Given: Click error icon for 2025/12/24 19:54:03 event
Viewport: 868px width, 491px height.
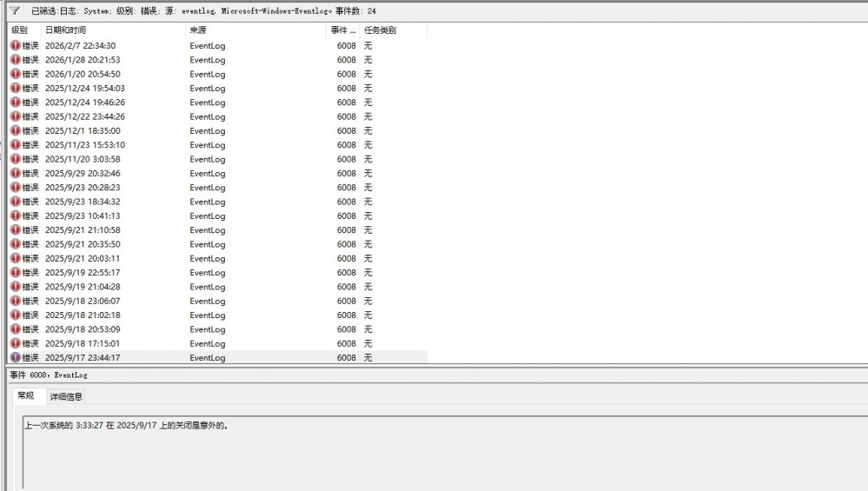Looking at the screenshot, I should [15, 88].
